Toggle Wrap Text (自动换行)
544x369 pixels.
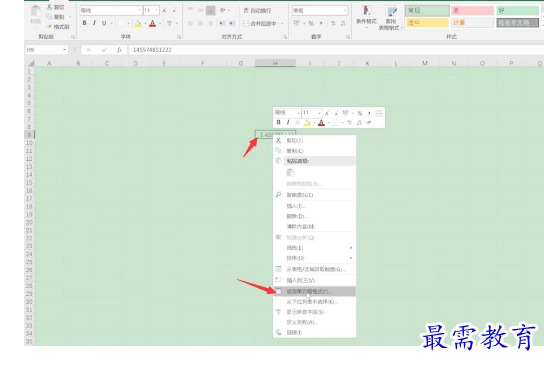[x=257, y=11]
